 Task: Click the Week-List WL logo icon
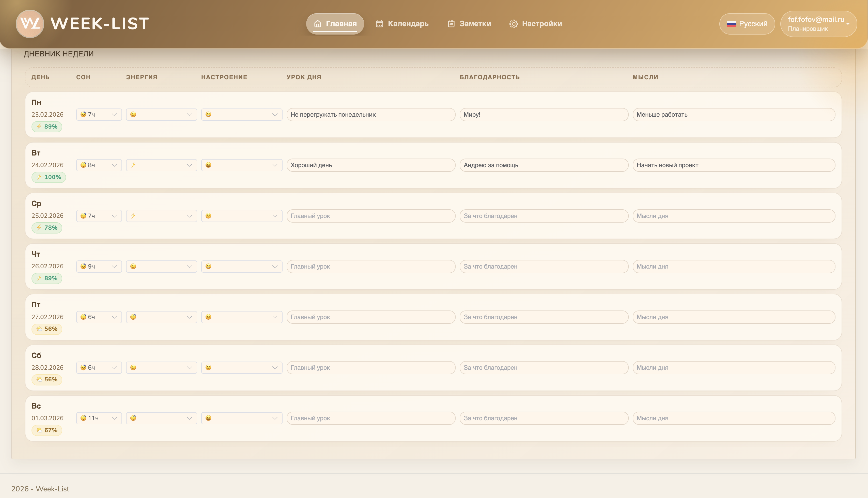point(30,24)
